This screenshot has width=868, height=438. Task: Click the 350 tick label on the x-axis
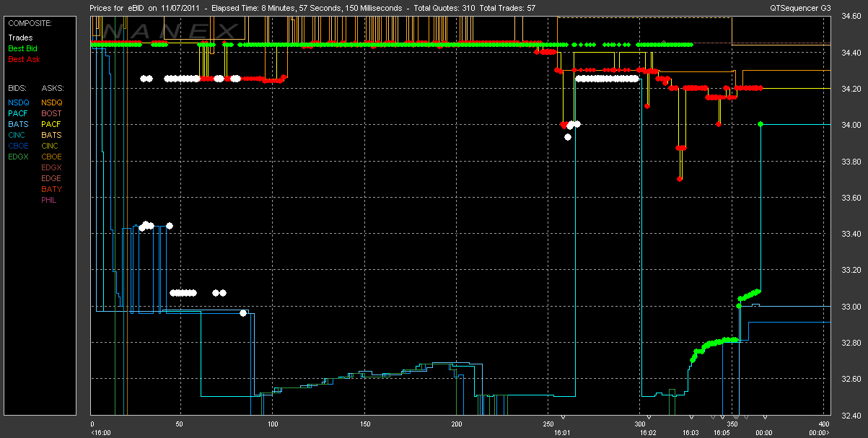[x=732, y=424]
